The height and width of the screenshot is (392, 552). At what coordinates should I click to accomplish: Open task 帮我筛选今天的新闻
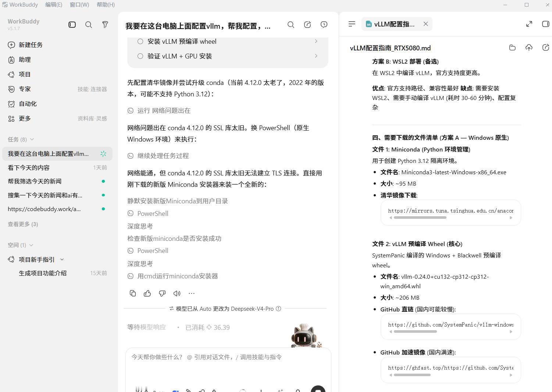click(57, 181)
